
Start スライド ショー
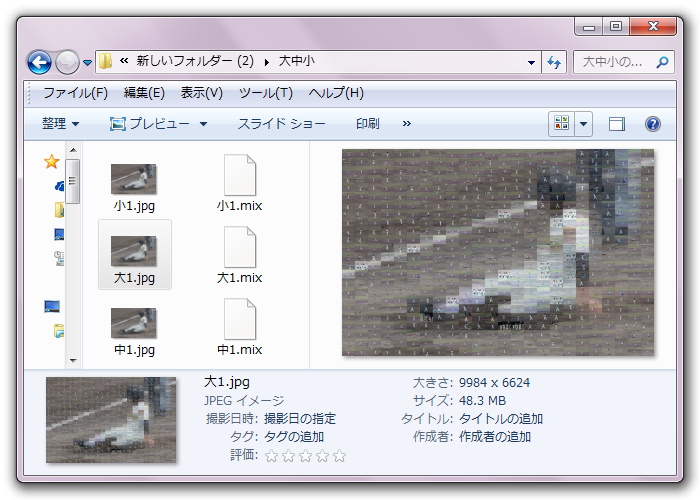(281, 123)
